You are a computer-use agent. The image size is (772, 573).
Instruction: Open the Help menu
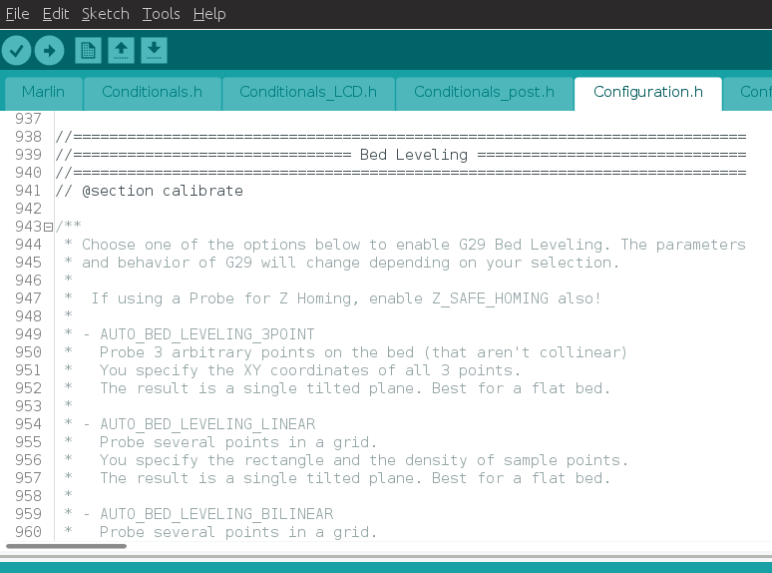point(209,14)
